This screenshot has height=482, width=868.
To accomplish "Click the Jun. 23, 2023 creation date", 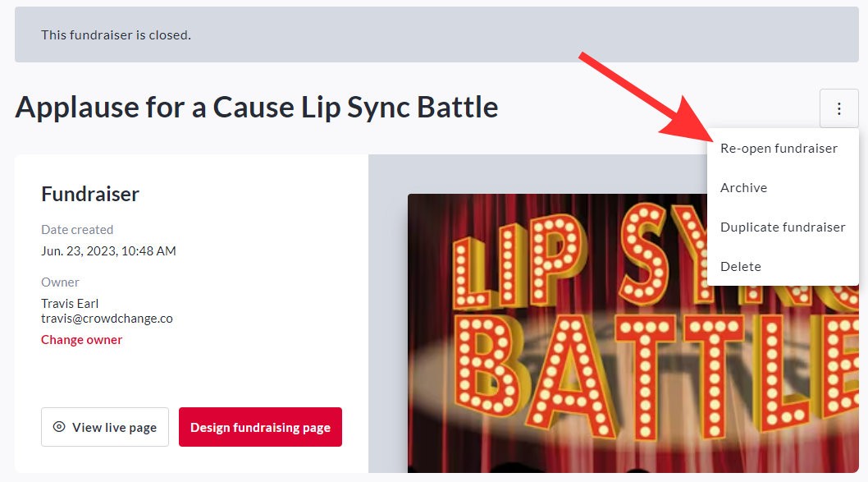I will [108, 251].
